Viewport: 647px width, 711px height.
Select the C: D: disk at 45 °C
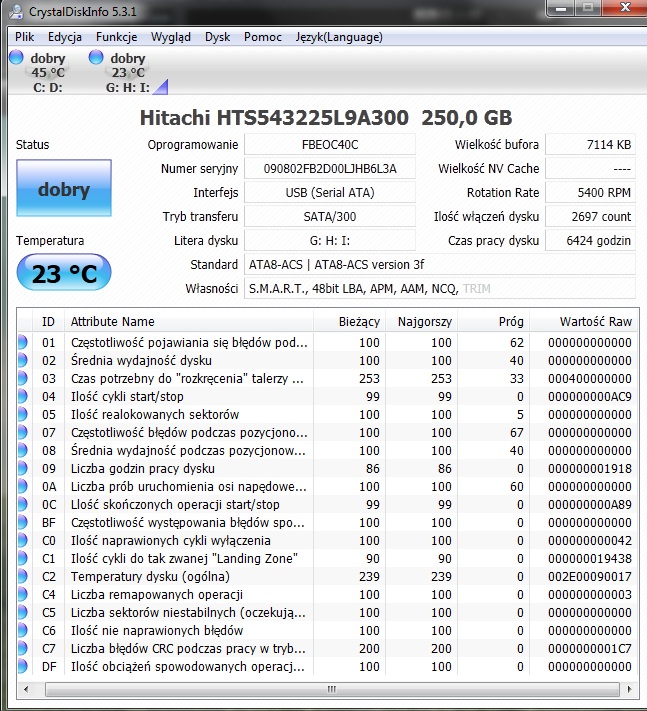click(40, 72)
